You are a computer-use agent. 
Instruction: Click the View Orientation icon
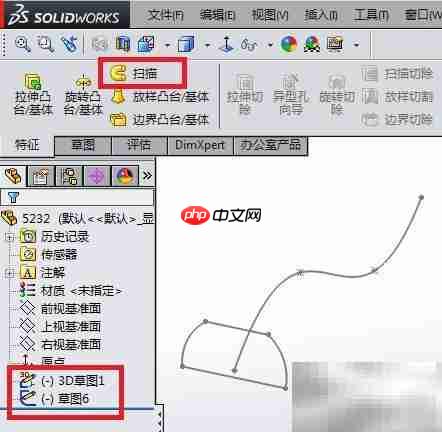tap(146, 44)
